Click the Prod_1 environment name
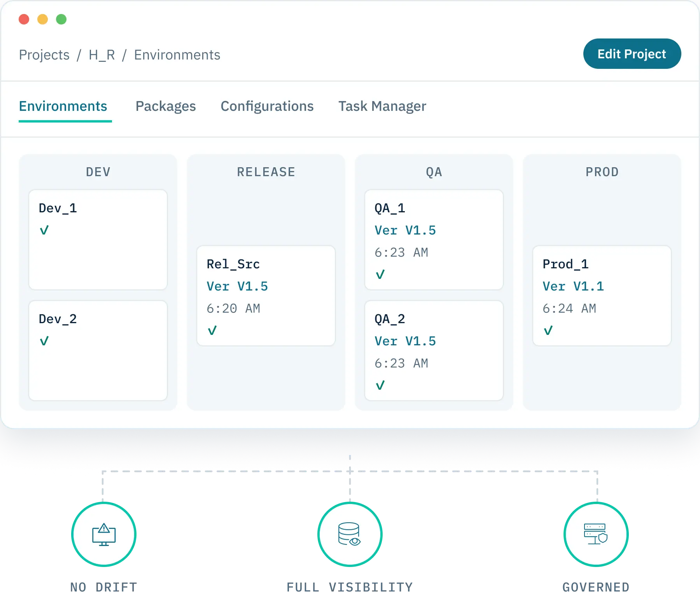 566,264
